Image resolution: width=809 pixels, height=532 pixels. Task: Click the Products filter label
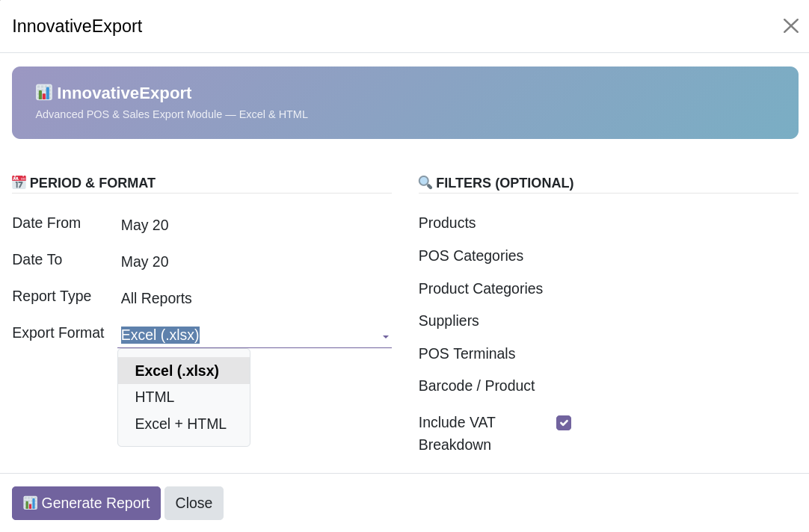pyautogui.click(x=447, y=223)
